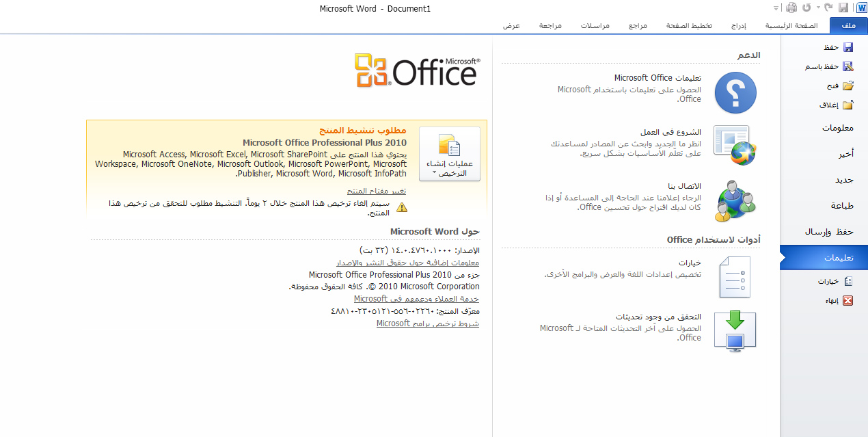Viewport: 868px width, 437px height.
Task: Click the Getting Started (الشروع في العمل) globe icon
Action: (x=735, y=146)
